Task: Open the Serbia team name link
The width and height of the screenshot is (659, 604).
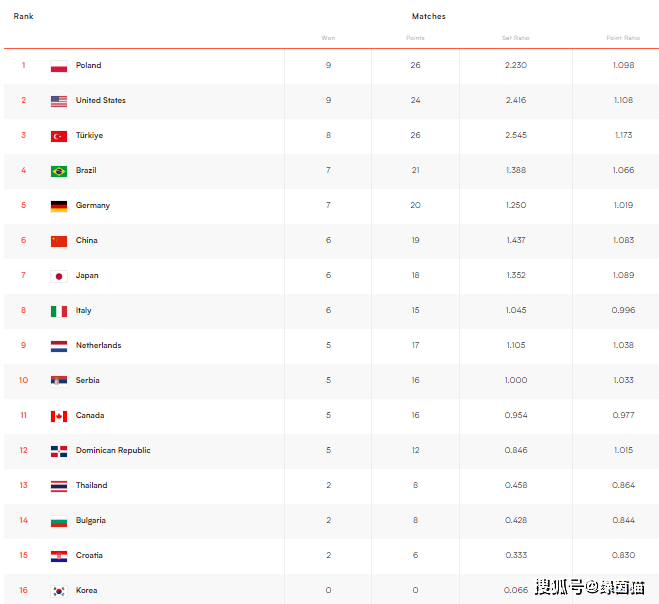Action: pyautogui.click(x=87, y=380)
